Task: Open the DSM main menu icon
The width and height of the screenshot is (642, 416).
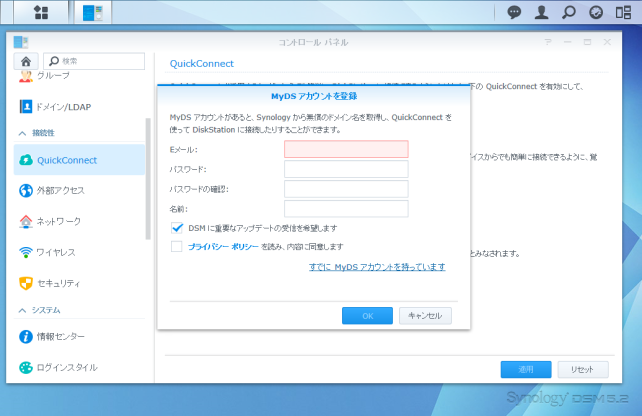Action: [41, 12]
